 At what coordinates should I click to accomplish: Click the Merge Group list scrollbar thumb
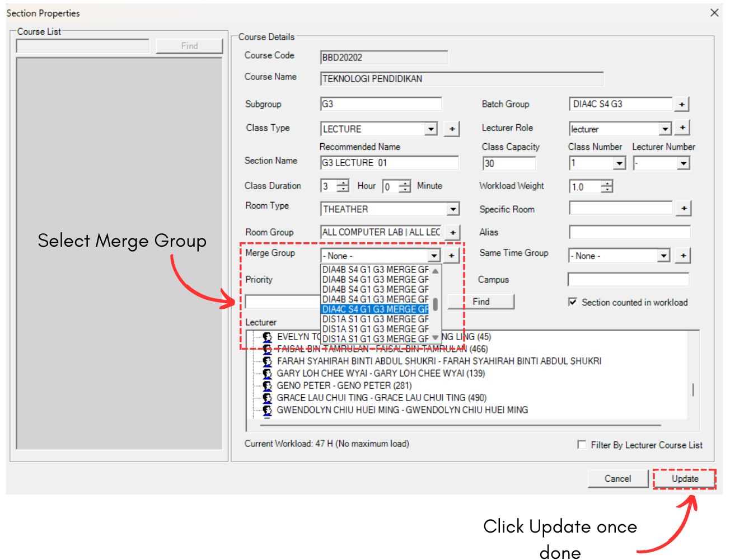[x=436, y=304]
